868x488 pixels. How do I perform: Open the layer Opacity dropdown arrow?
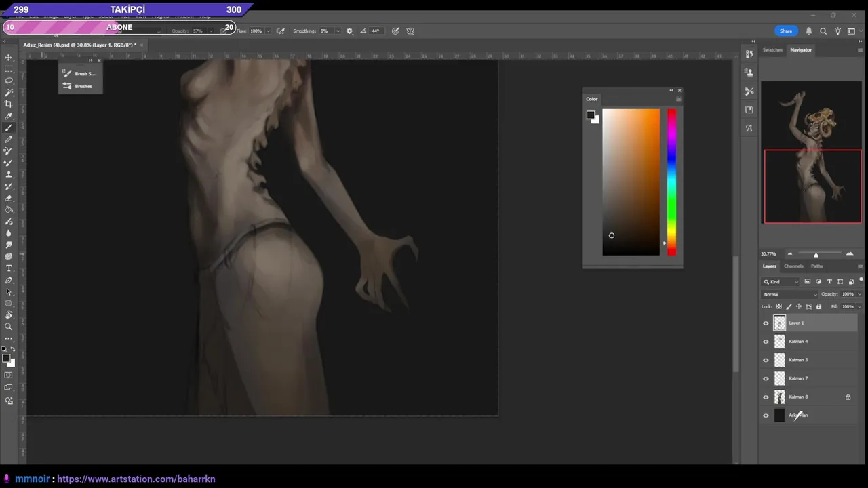click(x=859, y=294)
